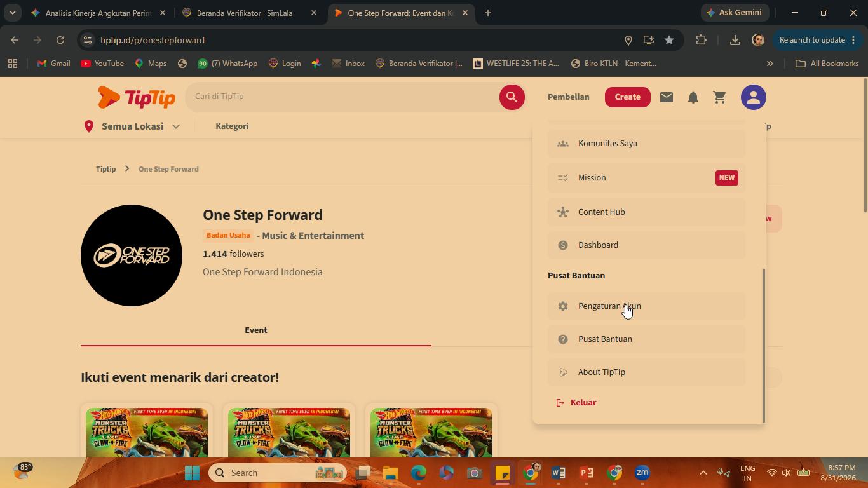Bookmark this page with the star icon
The width and height of the screenshot is (868, 488).
[669, 40]
